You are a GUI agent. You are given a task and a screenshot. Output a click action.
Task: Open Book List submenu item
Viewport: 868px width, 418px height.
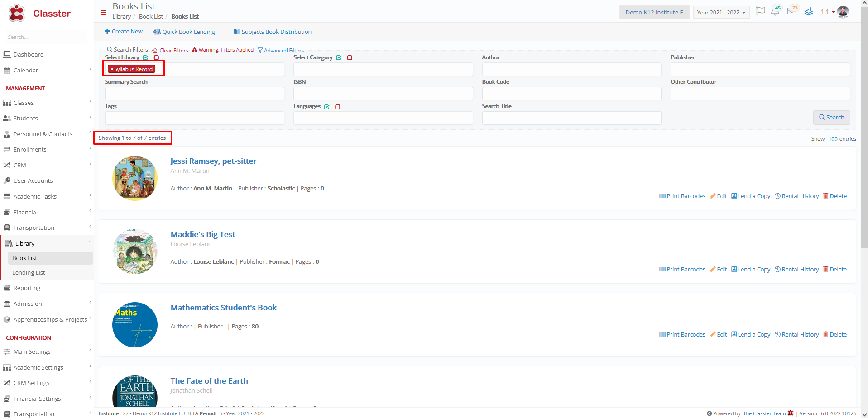click(50, 258)
